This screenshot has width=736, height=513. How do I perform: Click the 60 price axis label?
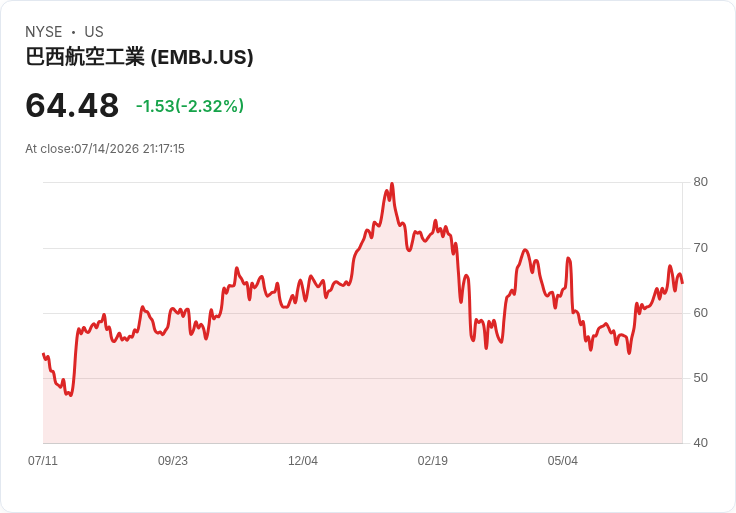point(700,313)
